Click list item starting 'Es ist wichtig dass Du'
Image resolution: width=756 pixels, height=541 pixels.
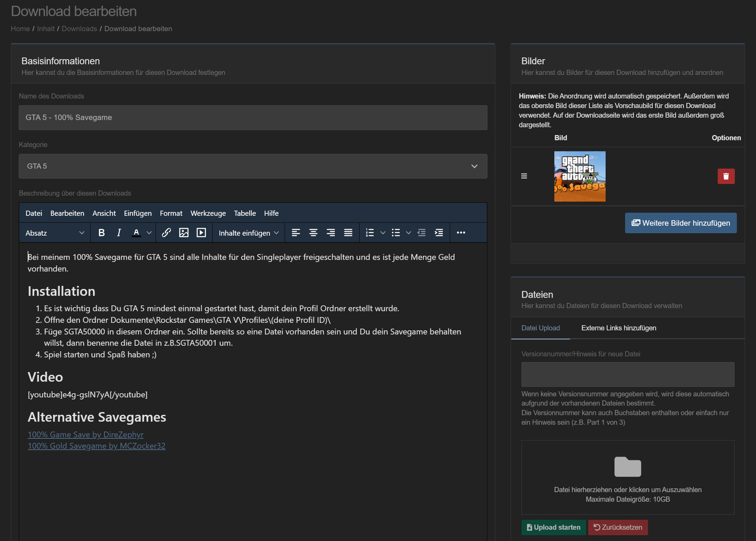click(x=221, y=308)
